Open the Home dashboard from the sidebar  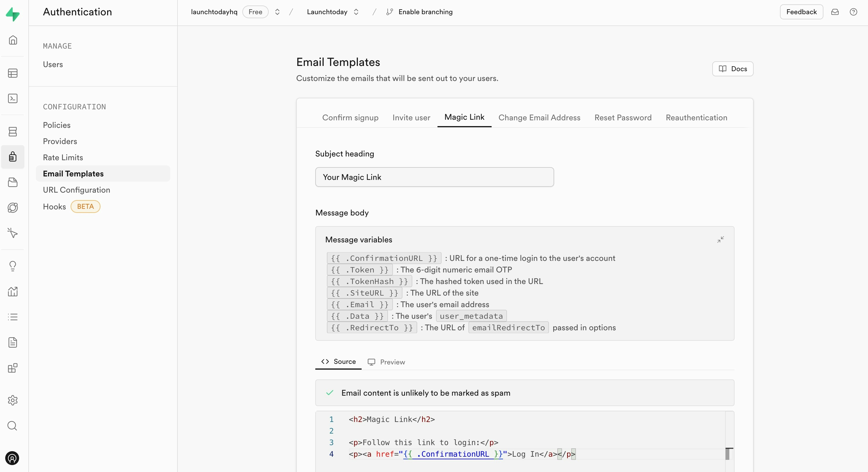click(x=13, y=40)
